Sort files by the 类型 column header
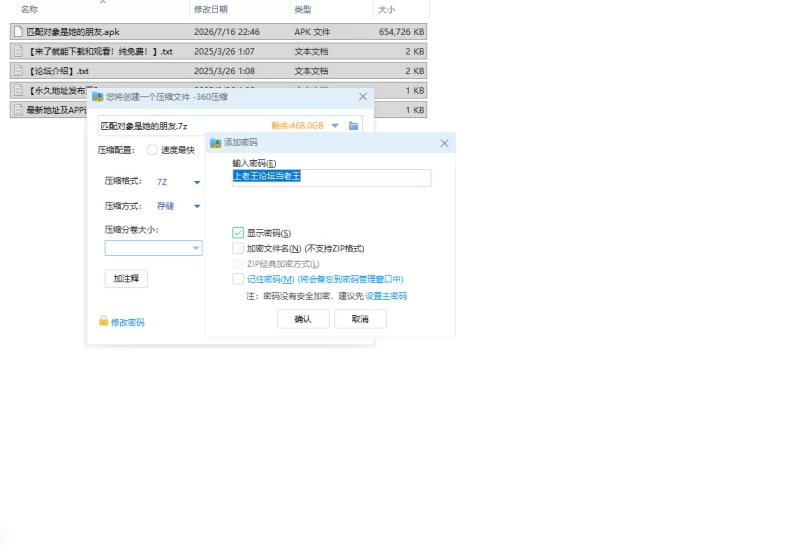The height and width of the screenshot is (545, 800). click(303, 9)
